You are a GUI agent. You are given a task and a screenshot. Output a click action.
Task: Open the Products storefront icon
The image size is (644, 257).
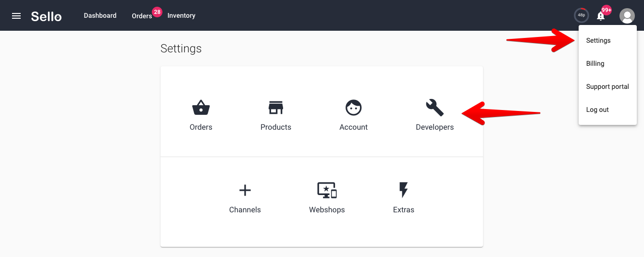point(276,108)
